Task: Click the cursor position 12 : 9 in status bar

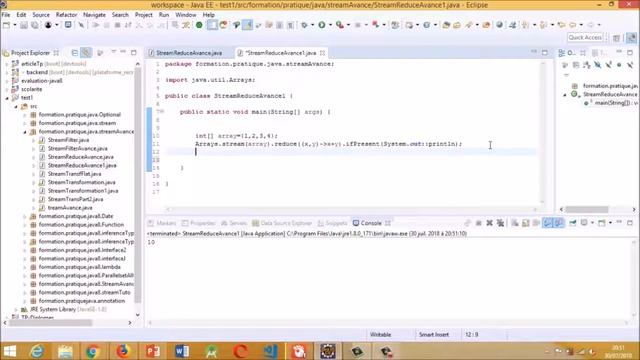Action: click(x=471, y=335)
